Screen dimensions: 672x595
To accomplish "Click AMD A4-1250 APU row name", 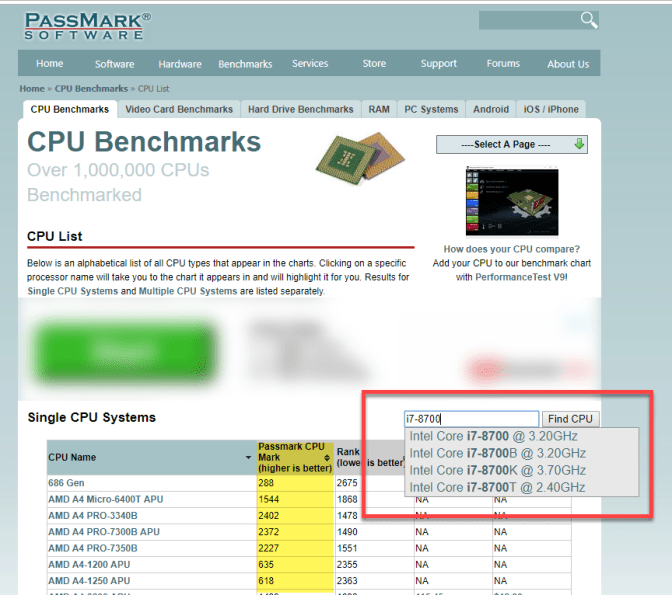I will [x=89, y=581].
